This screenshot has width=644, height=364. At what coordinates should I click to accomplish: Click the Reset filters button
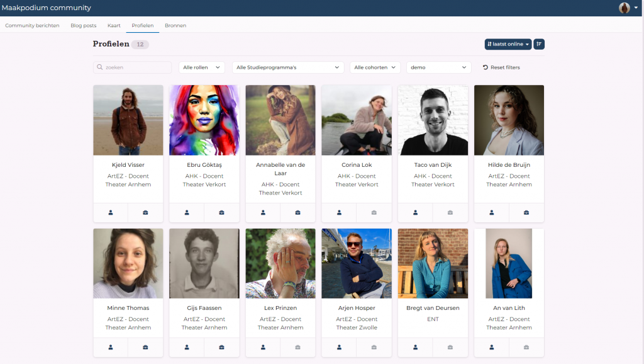[501, 67]
